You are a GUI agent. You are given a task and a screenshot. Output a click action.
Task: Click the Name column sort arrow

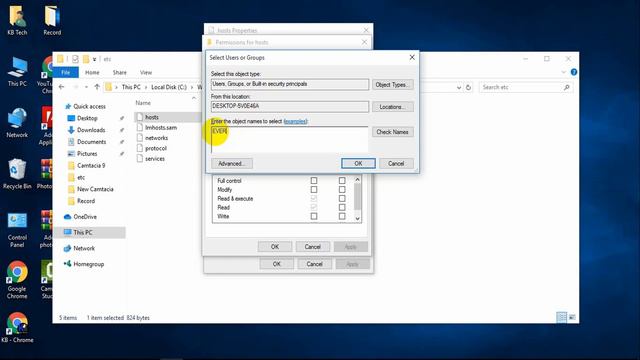click(194, 98)
